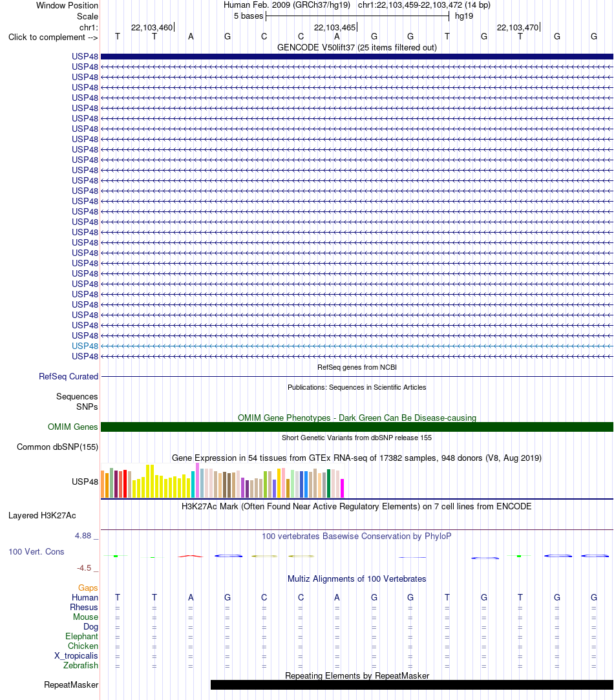The width and height of the screenshot is (614, 700).
Task: Open the Multiz Alignments of 100 Vertebrates title
Action: pos(357,579)
